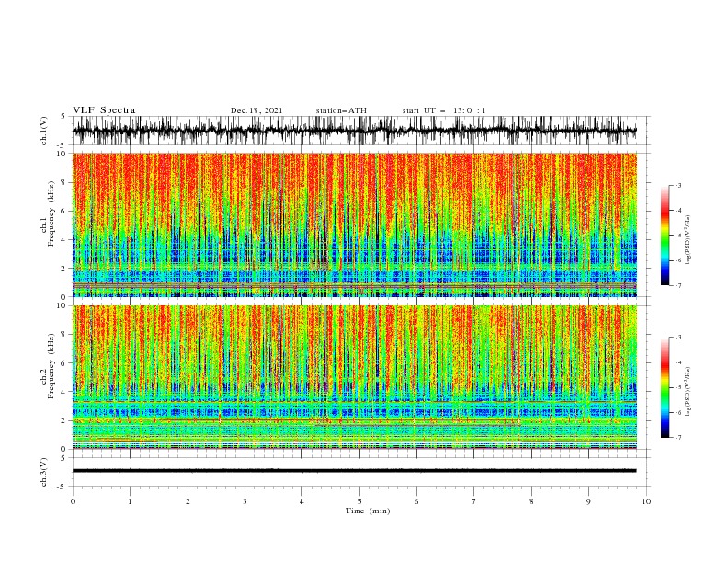Click the '0' tick on the time axis
Viewport: 728px width, 563px height.
click(x=73, y=501)
